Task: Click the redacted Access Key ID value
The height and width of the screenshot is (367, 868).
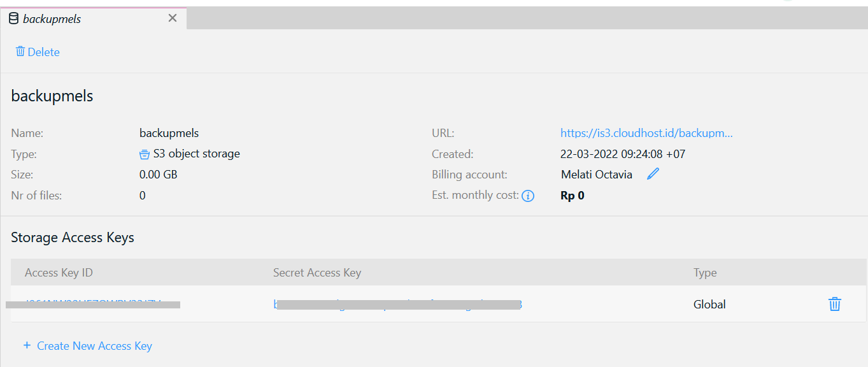Action: (x=93, y=304)
